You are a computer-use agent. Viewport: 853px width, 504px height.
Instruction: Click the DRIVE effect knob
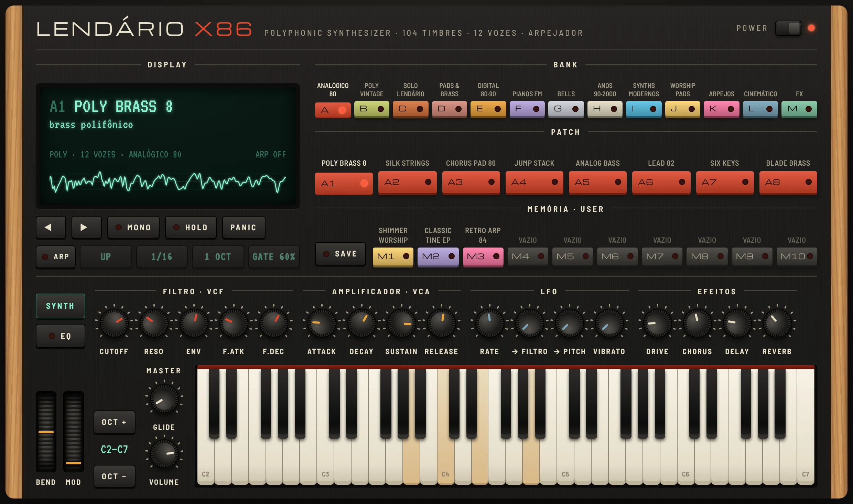(657, 323)
